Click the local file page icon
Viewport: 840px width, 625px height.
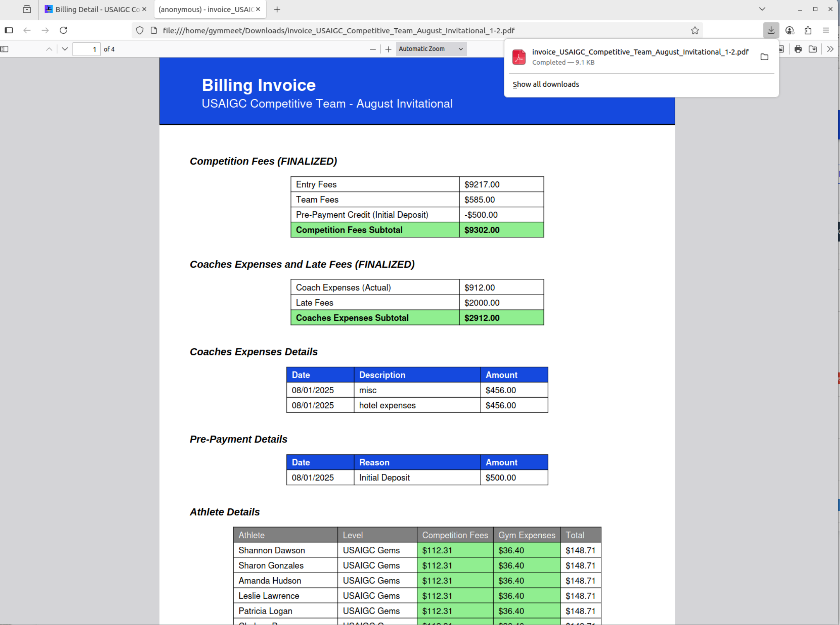(x=154, y=30)
